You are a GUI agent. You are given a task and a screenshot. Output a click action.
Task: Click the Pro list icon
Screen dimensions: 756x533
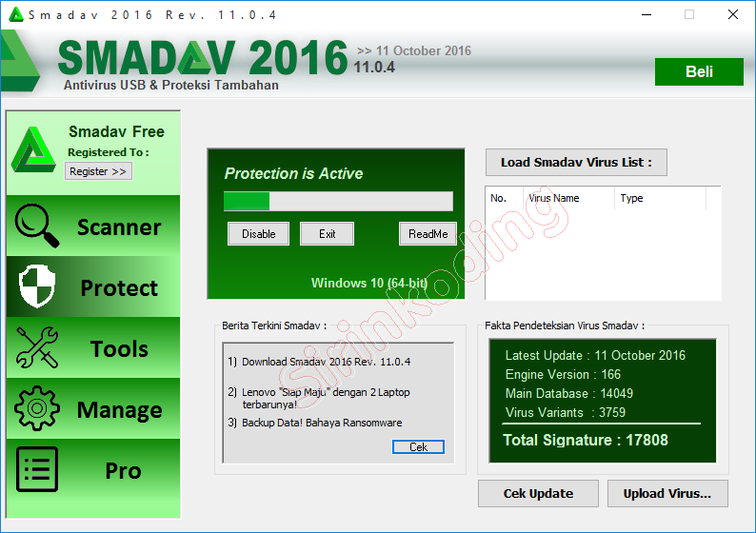37,469
